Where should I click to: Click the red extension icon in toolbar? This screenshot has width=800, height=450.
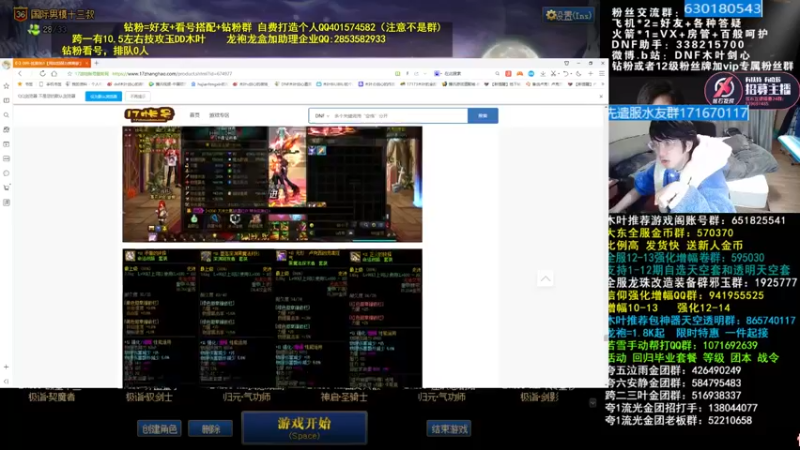(508, 73)
